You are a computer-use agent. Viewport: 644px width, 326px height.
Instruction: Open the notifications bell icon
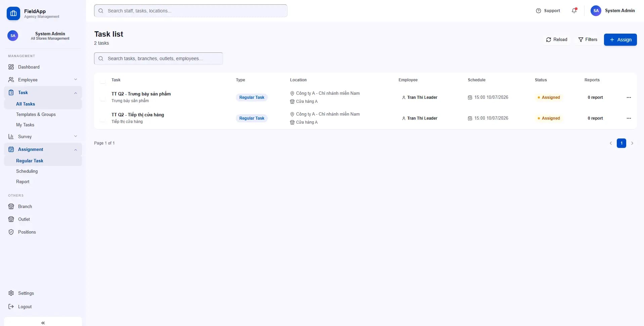pos(574,11)
